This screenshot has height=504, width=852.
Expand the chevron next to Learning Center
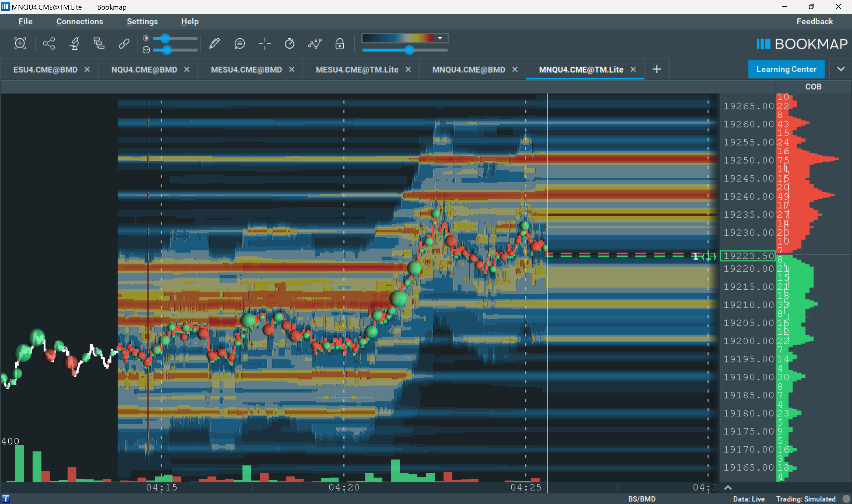point(841,69)
